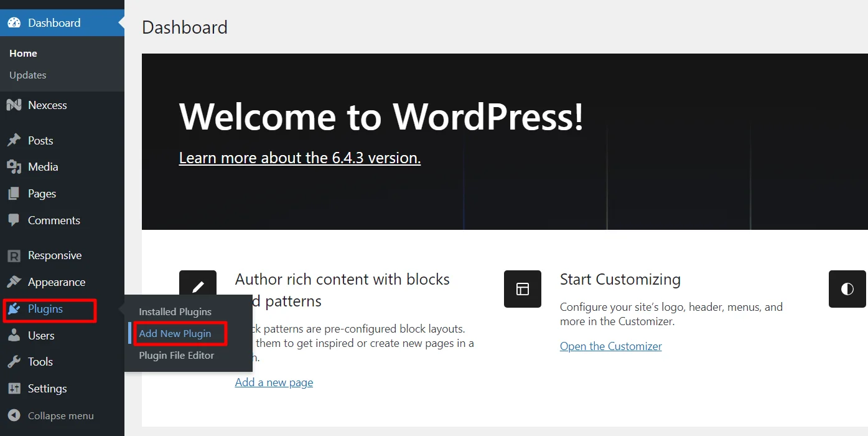Click the pencil edit icon by Author rich content

pyautogui.click(x=198, y=288)
